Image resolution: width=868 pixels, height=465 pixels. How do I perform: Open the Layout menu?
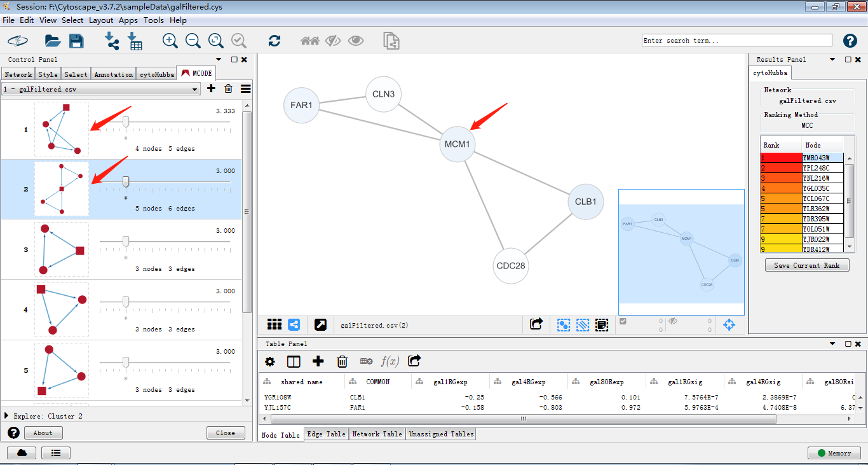pos(101,20)
